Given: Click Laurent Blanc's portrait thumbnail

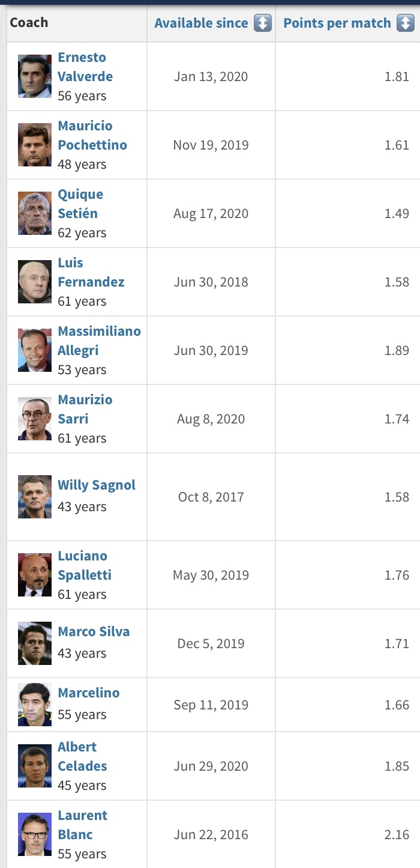Looking at the screenshot, I should (35, 834).
